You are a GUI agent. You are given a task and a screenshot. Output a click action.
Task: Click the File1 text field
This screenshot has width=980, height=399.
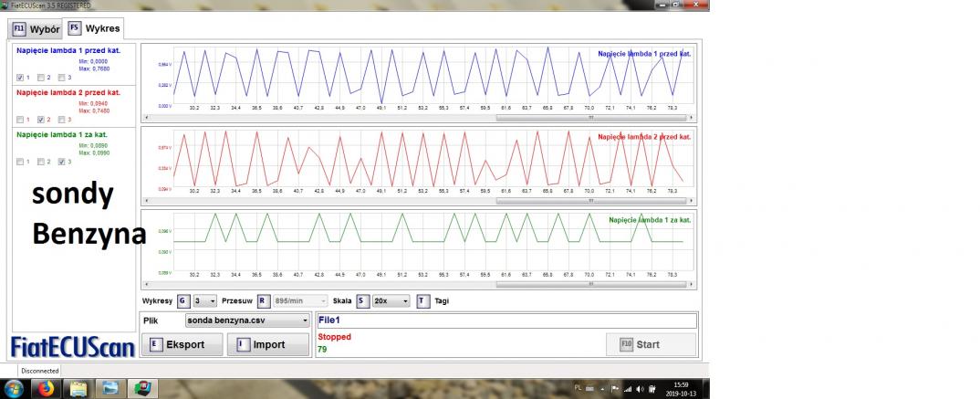(x=505, y=320)
